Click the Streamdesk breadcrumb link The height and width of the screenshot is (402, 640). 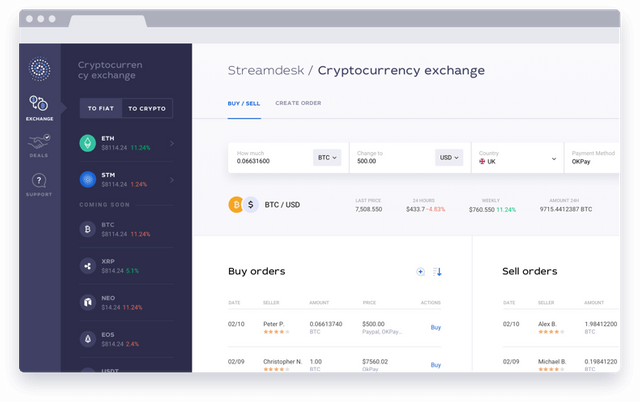pos(266,70)
